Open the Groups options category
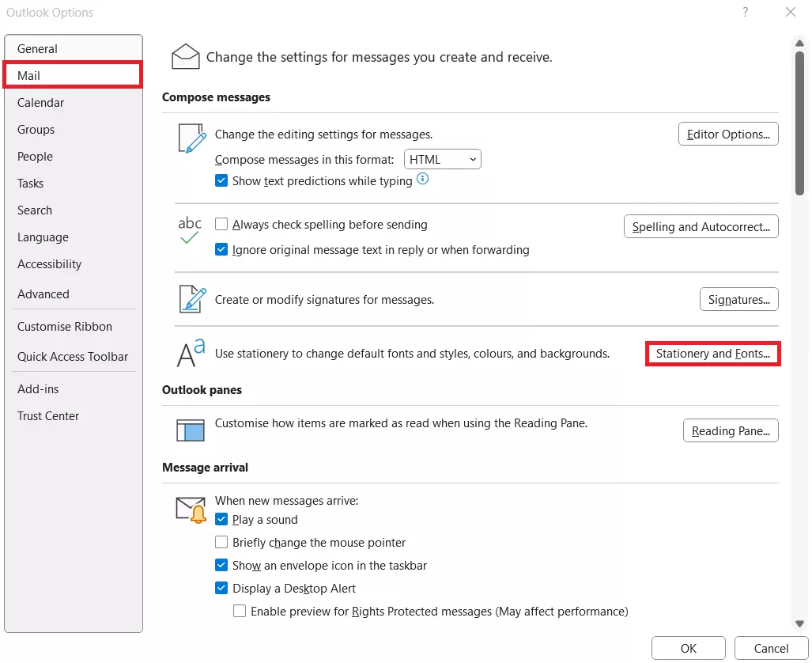812x663 pixels. [74, 130]
